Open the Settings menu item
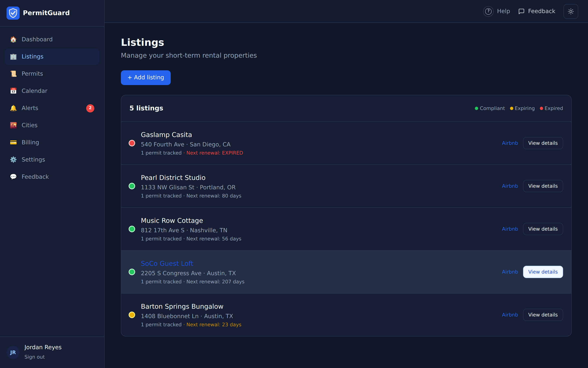This screenshot has height=368, width=588. tap(52, 159)
